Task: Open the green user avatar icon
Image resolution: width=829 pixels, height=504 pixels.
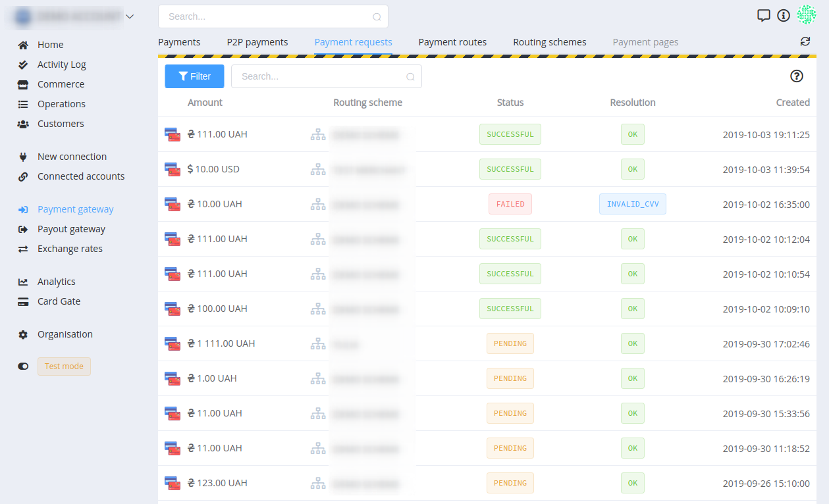Action: 807,14
